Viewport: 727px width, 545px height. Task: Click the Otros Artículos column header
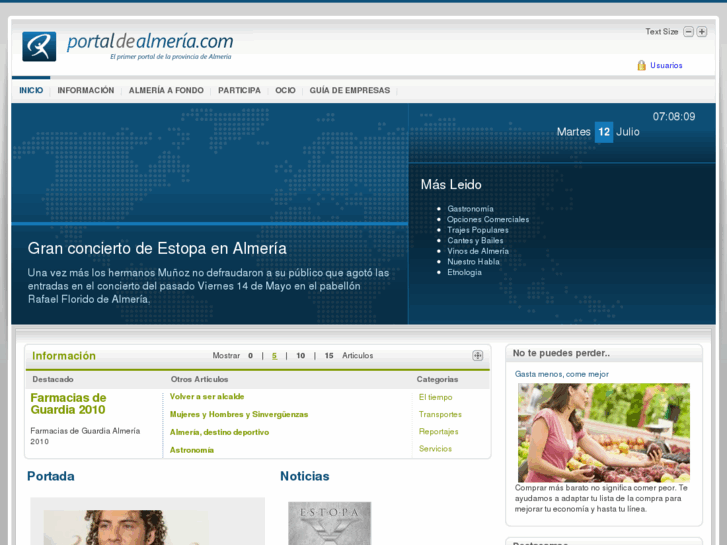(199, 379)
